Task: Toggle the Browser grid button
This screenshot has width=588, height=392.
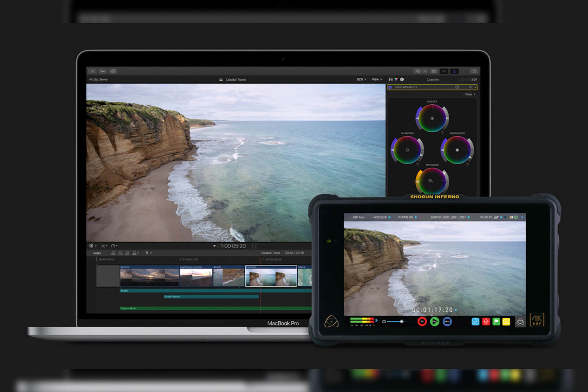Action: 434,71
